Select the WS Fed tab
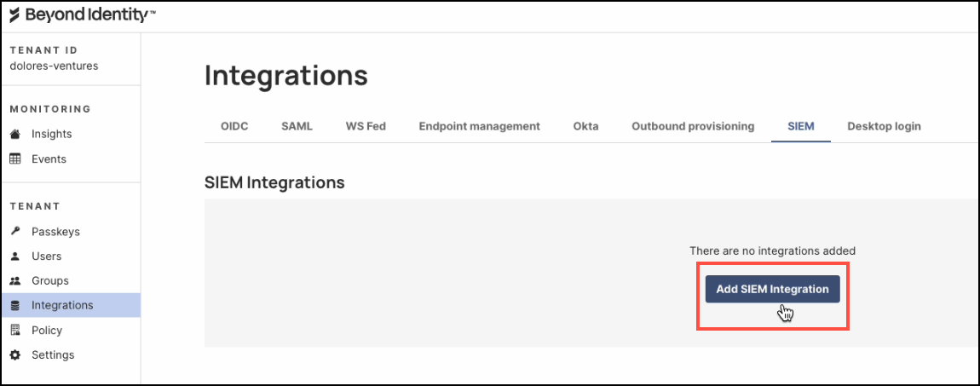 click(x=366, y=126)
